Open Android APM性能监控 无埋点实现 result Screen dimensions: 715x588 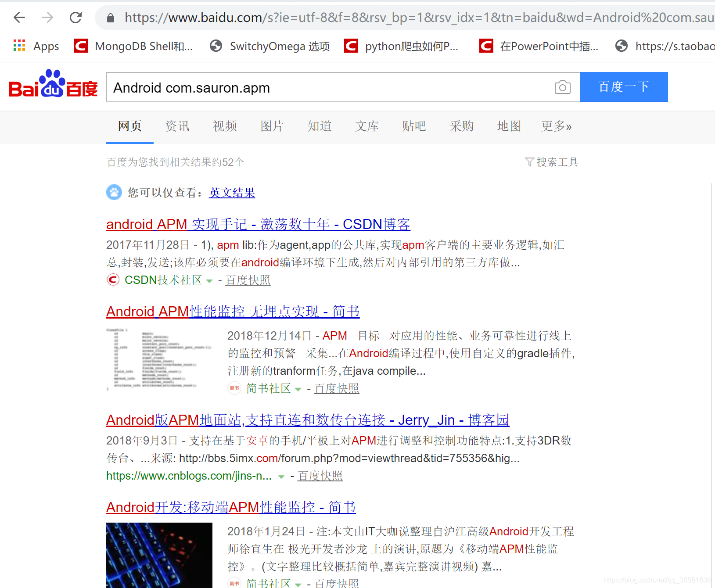pos(233,312)
